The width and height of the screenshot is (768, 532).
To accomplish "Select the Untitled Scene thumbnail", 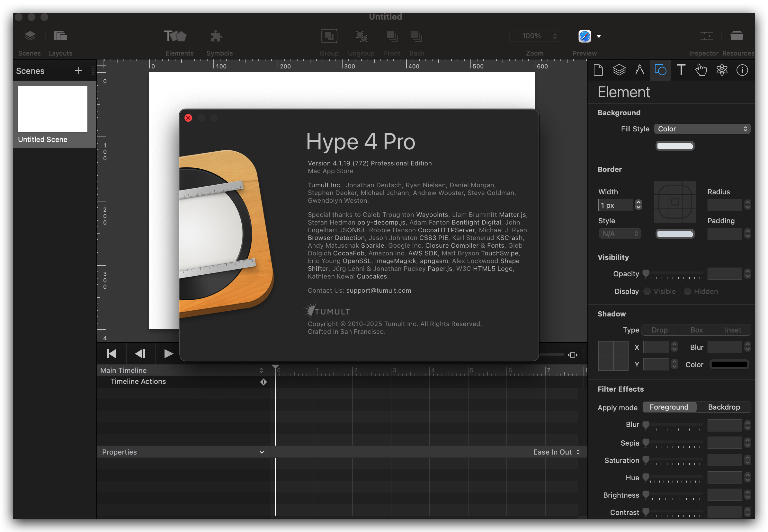I will coord(53,109).
